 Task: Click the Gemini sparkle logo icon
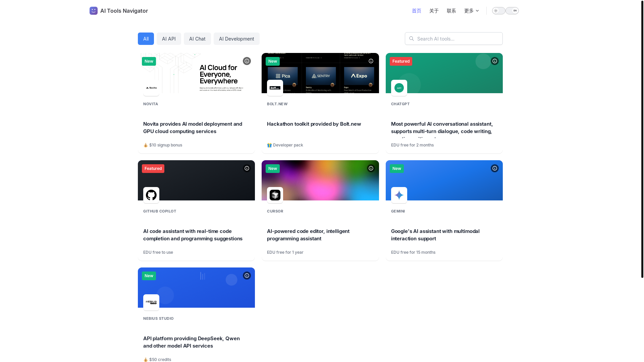[x=399, y=195]
